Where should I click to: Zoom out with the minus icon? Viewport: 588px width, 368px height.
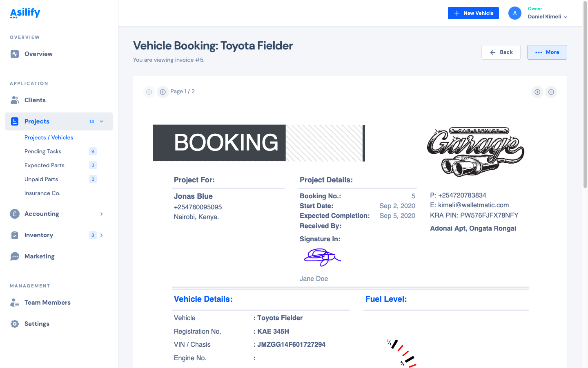point(551,92)
